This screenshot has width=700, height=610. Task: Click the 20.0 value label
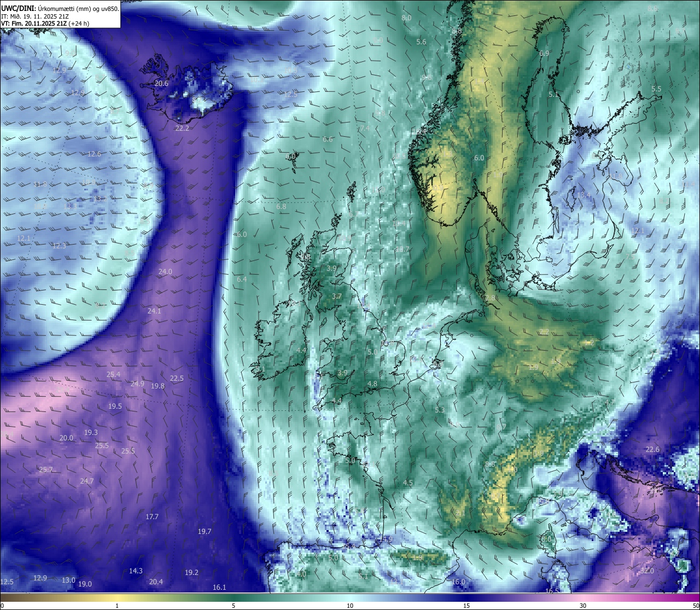pos(66,438)
